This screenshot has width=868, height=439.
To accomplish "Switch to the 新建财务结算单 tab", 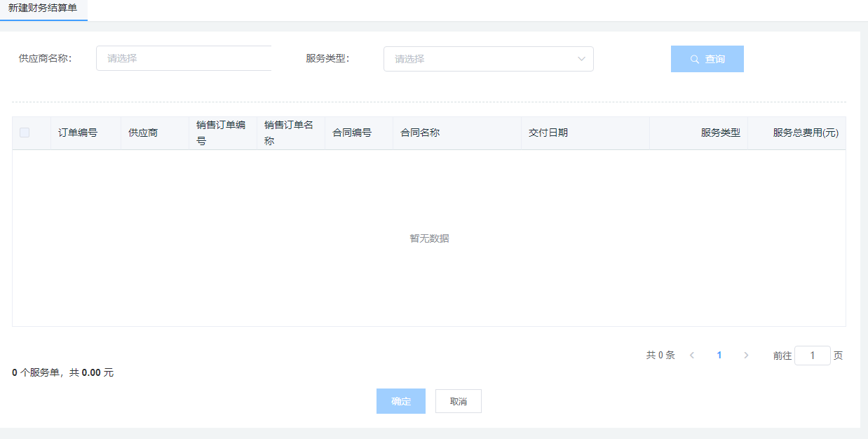I will click(43, 8).
